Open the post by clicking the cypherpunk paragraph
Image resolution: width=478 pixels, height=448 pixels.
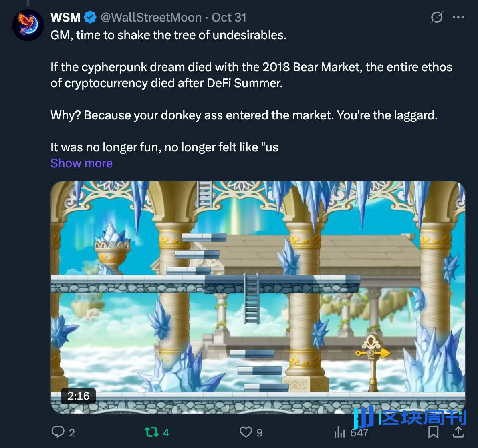(x=251, y=75)
